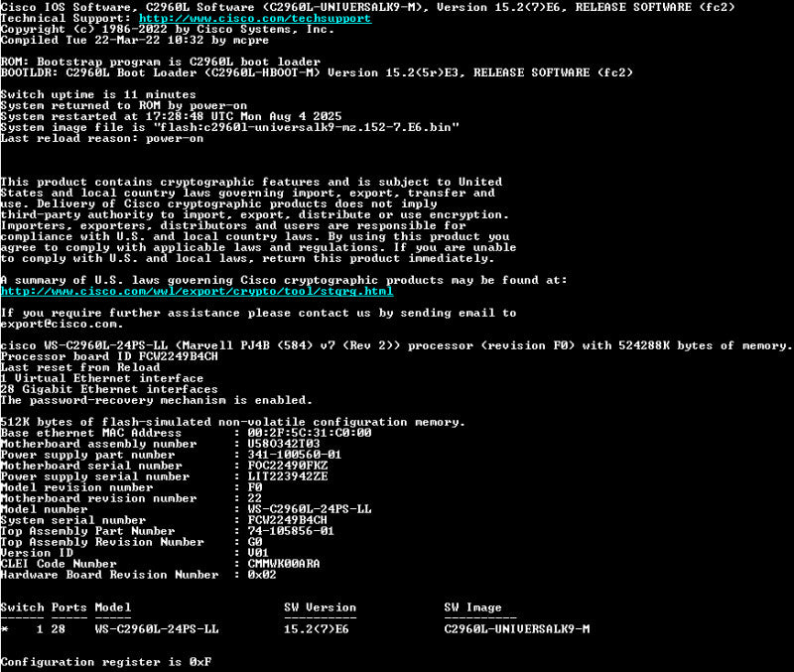794x672 pixels.
Task: Click the 15.2(7)E6 version in switch table
Action: [x=317, y=629]
